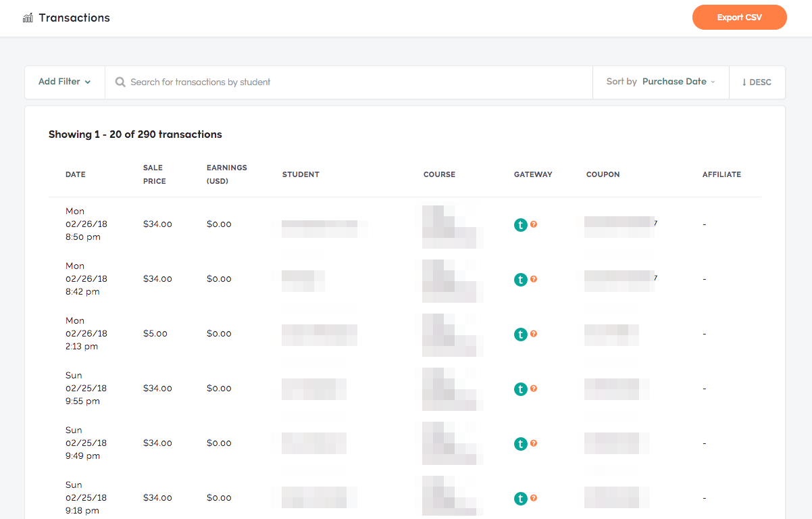Viewport: 812px width, 519px height.
Task: Click the Transactions page title
Action: 74,18
